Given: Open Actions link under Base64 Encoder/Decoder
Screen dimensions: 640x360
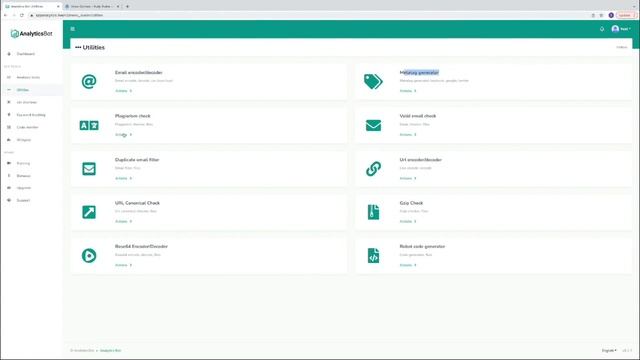Looking at the screenshot, I should [123, 265].
